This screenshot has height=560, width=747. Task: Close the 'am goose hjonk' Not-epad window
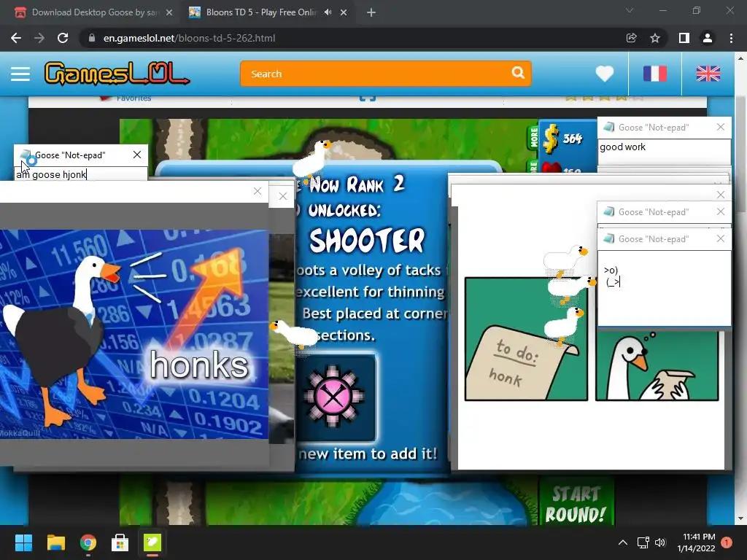click(137, 155)
